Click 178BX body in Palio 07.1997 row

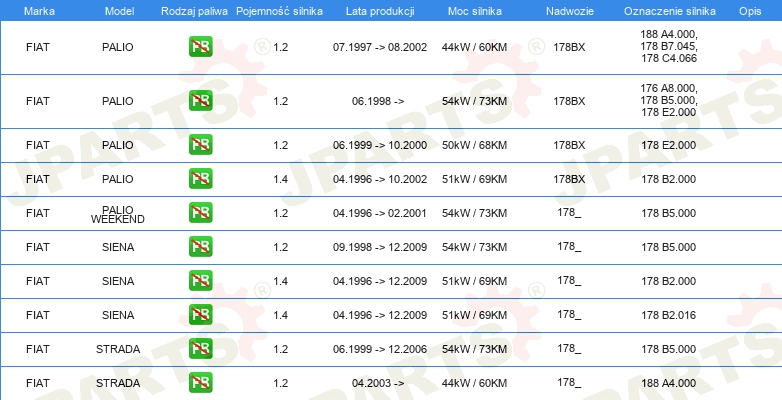pyautogui.click(x=569, y=47)
